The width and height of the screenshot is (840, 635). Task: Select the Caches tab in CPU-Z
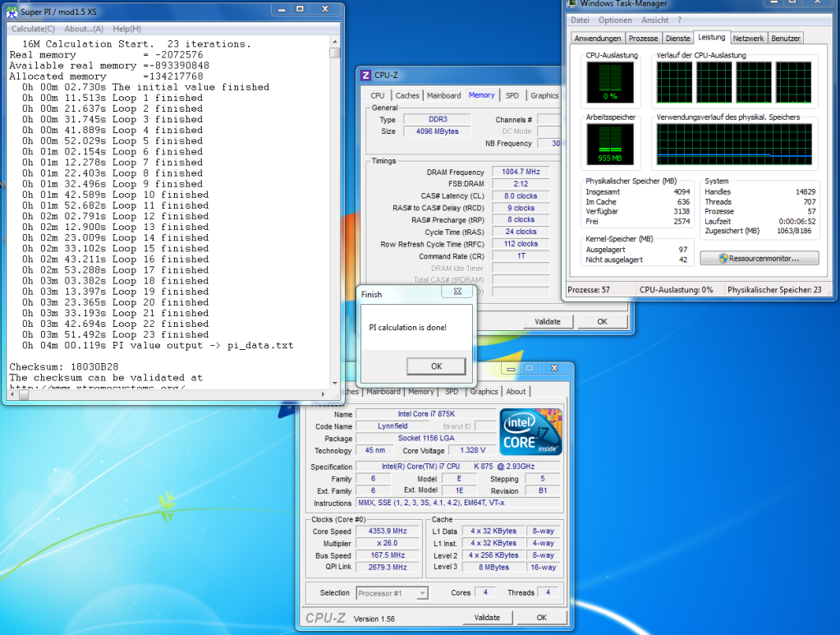coord(407,95)
